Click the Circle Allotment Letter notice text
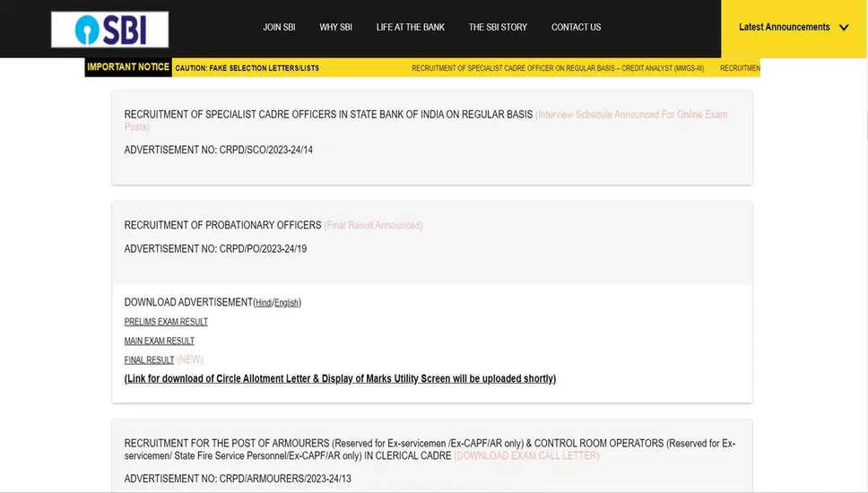Image resolution: width=868 pixels, height=493 pixels. pyautogui.click(x=340, y=379)
